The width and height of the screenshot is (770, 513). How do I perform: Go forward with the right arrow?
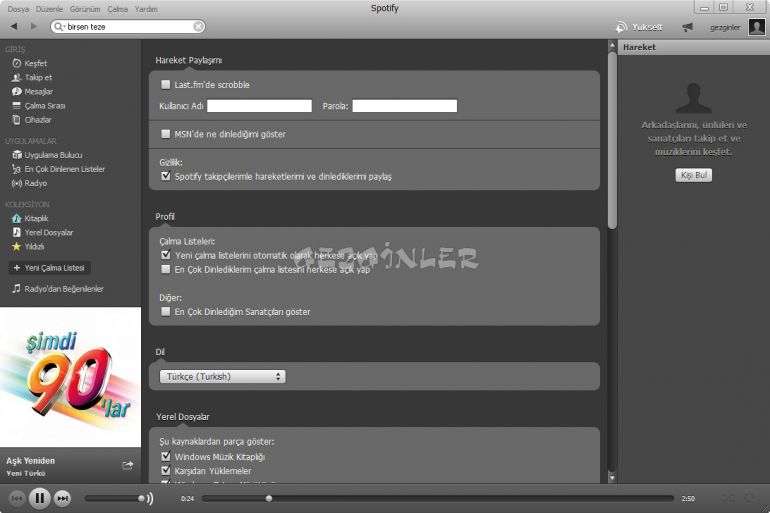33,27
